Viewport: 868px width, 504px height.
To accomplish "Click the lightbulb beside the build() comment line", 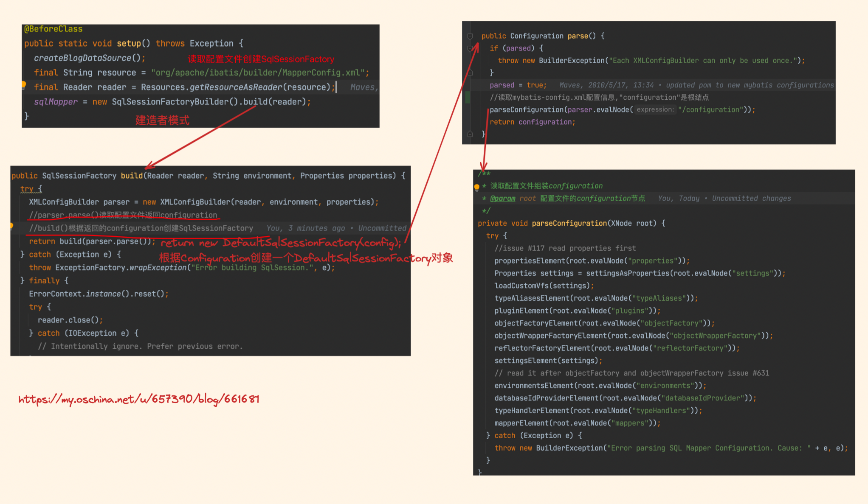I will pos(11,226).
